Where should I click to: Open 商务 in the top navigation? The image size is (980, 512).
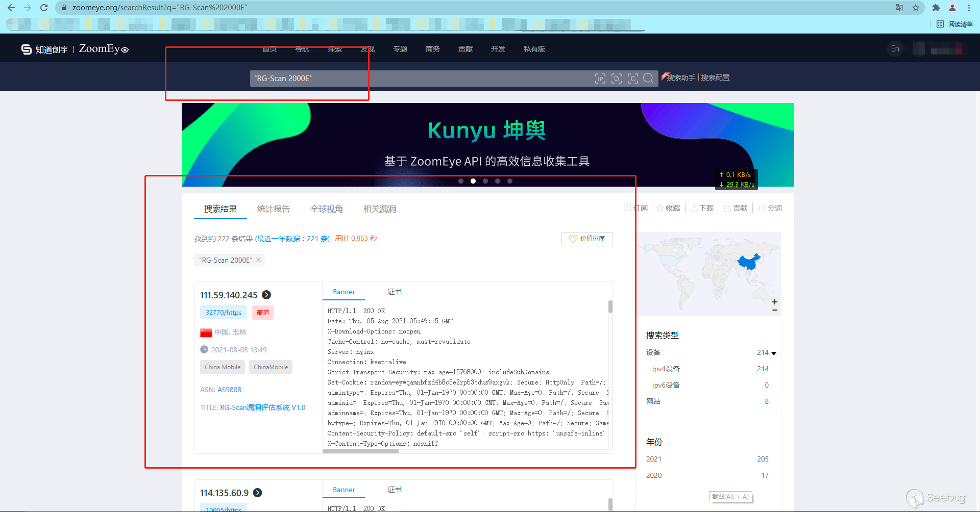(433, 49)
